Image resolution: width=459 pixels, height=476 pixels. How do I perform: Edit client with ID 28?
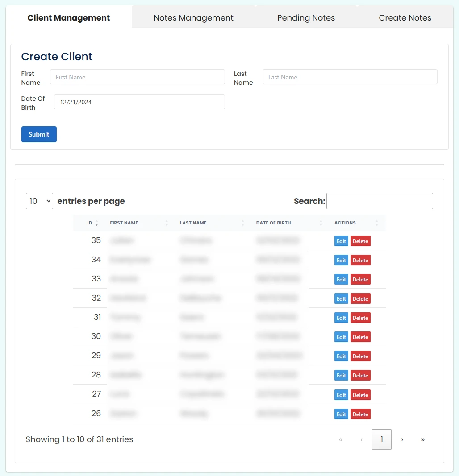(x=341, y=376)
